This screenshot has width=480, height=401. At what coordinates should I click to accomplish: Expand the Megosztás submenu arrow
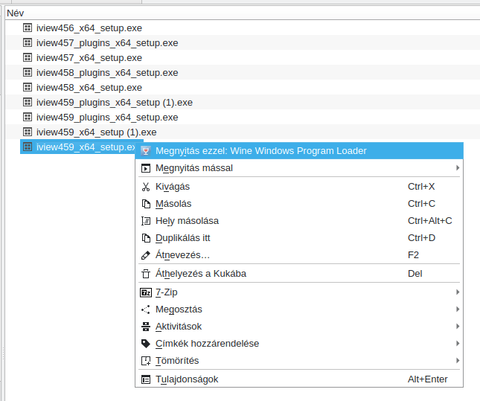click(458, 309)
